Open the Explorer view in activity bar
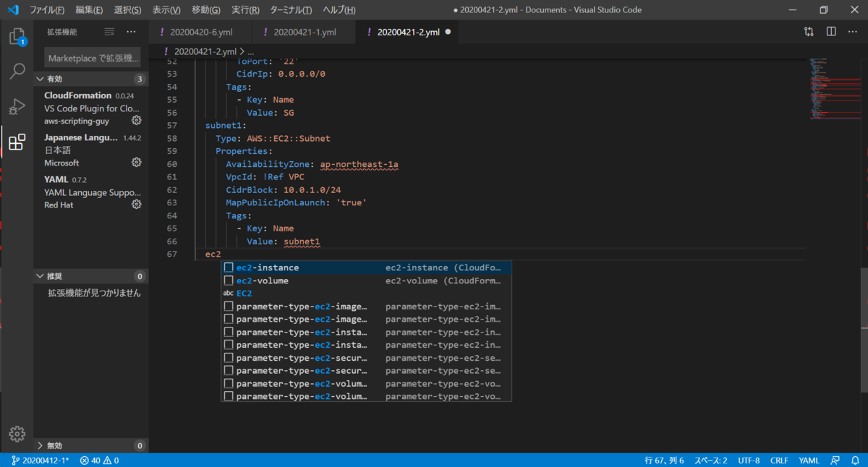 click(17, 37)
